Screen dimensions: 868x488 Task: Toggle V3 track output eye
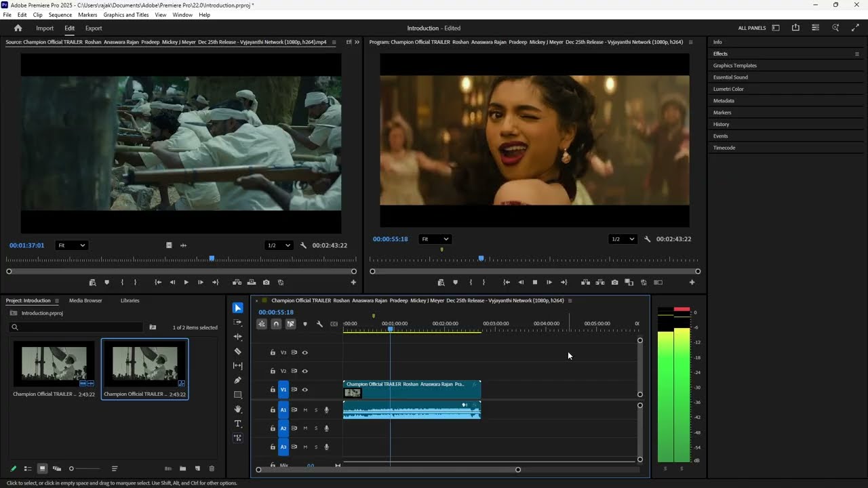(304, 352)
